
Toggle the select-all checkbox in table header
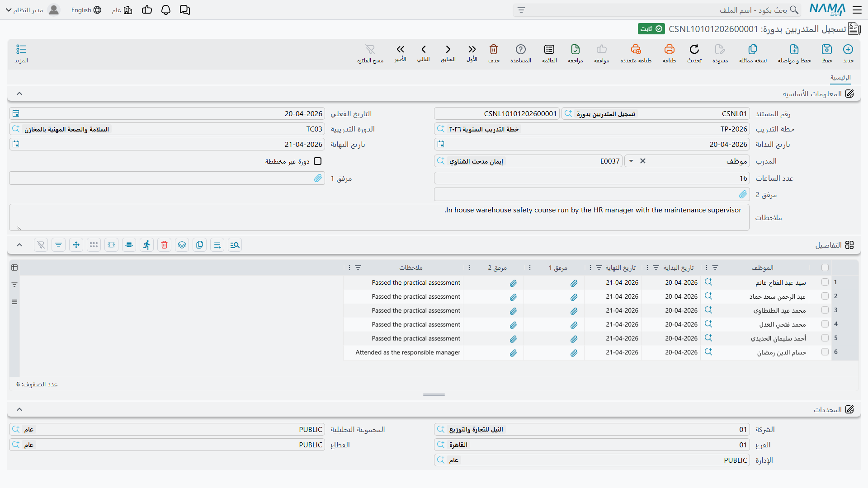(825, 267)
